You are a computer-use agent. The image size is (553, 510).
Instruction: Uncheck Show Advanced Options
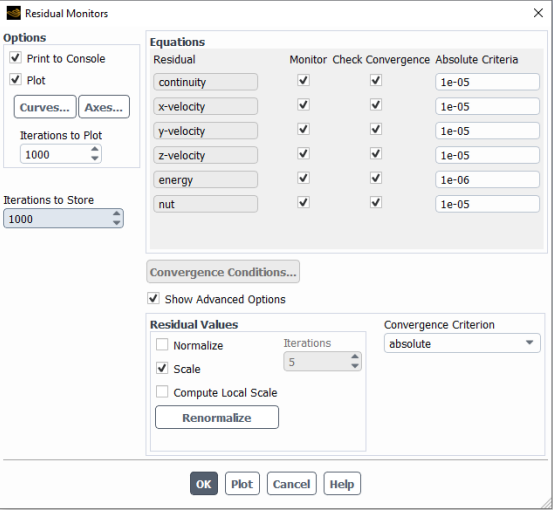pyautogui.click(x=153, y=298)
